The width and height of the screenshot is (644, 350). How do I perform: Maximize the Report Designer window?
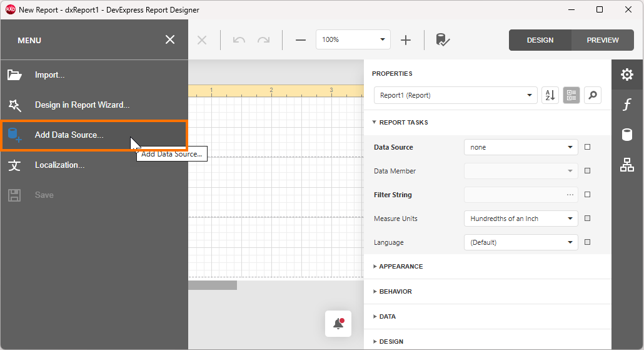coord(600,9)
